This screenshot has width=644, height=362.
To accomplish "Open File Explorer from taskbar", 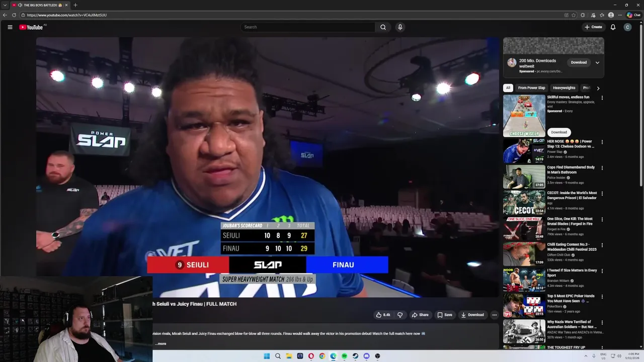I will pyautogui.click(x=289, y=356).
